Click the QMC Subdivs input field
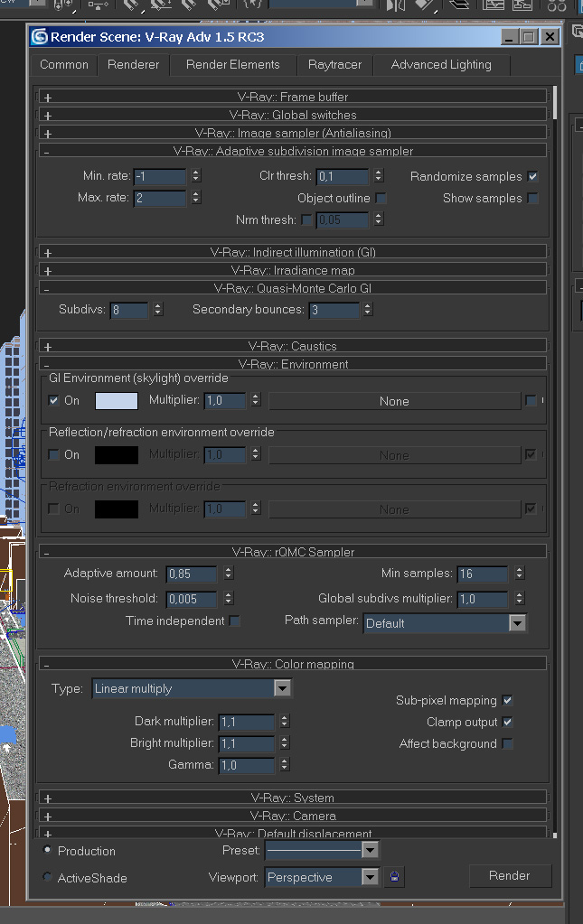Screen dimensions: 583x924 tap(129, 310)
